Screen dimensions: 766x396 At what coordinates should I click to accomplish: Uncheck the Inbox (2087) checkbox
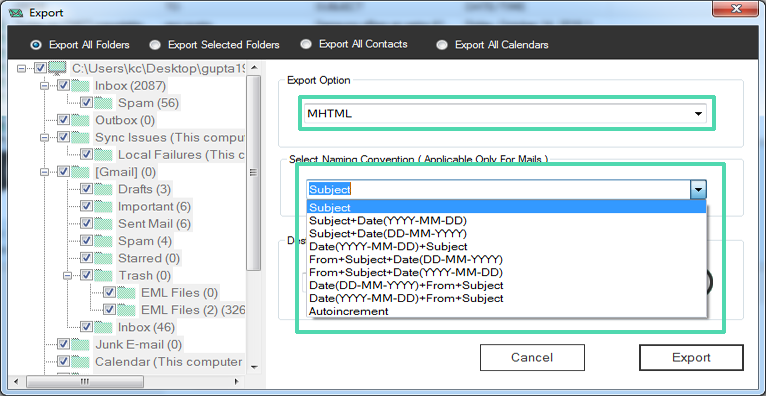(64, 86)
